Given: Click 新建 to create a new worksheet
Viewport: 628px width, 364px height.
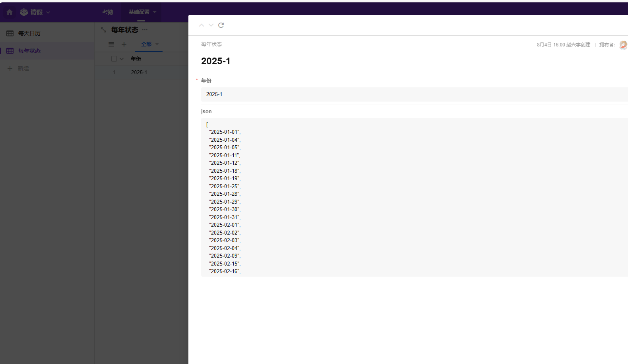Looking at the screenshot, I should tap(23, 68).
